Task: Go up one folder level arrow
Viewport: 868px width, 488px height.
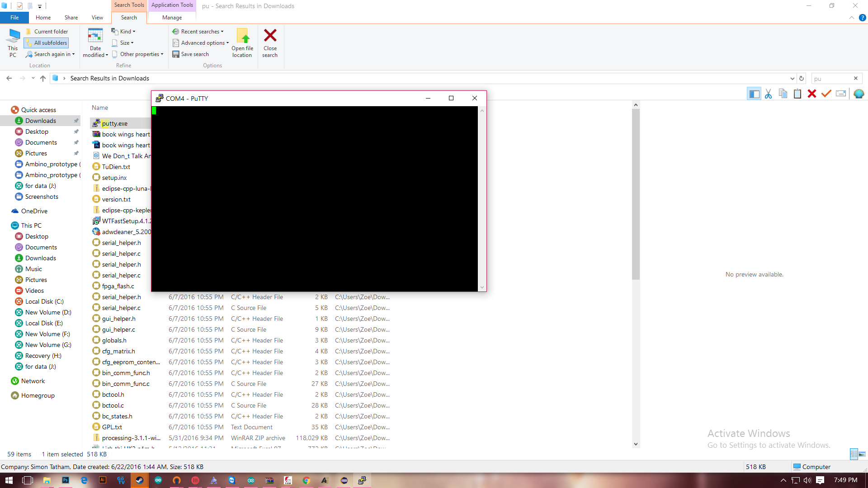Action: pos(43,78)
